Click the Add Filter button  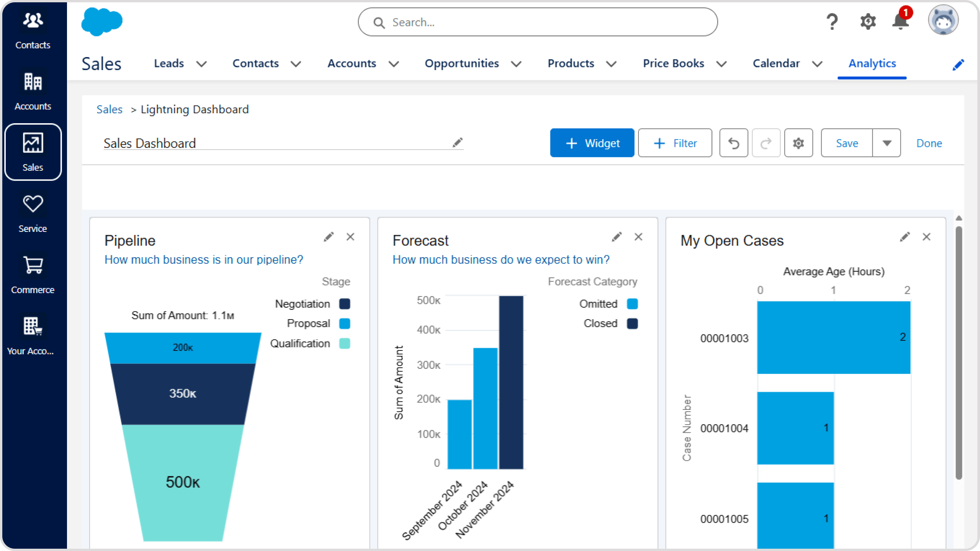click(x=675, y=143)
